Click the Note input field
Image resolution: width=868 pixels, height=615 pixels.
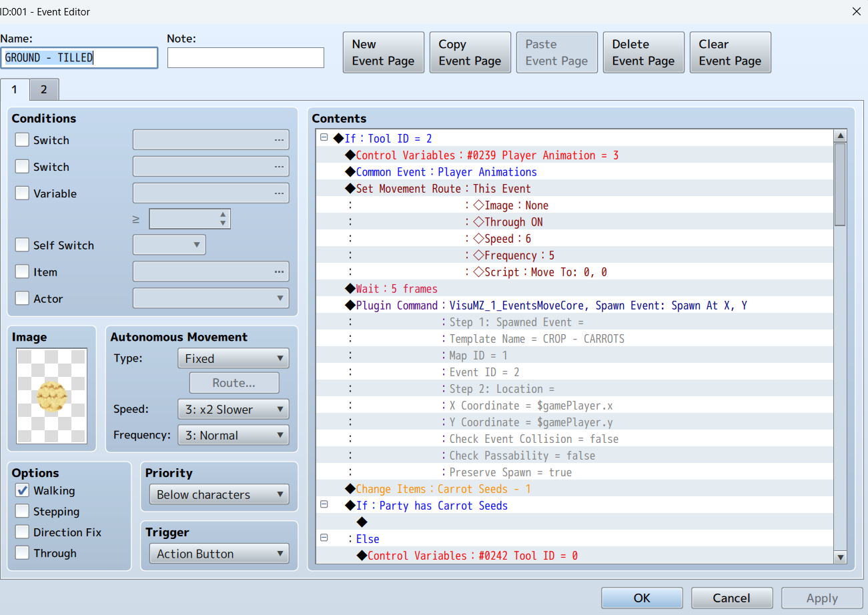(246, 57)
